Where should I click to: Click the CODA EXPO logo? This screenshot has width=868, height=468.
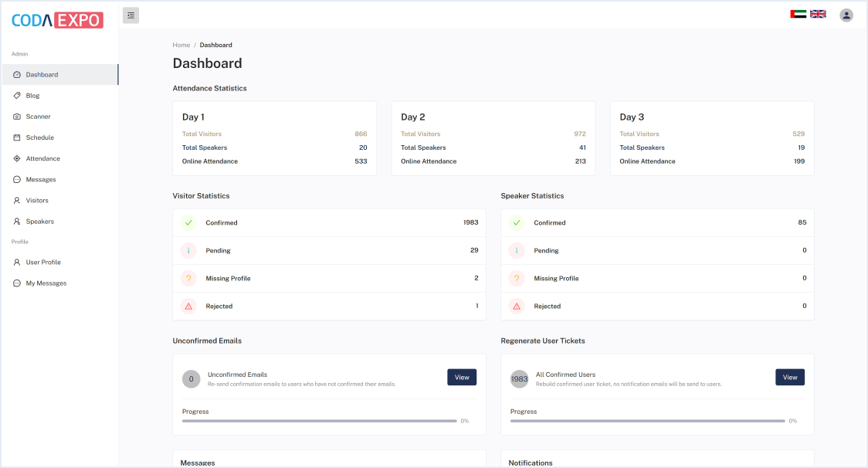[x=57, y=20]
